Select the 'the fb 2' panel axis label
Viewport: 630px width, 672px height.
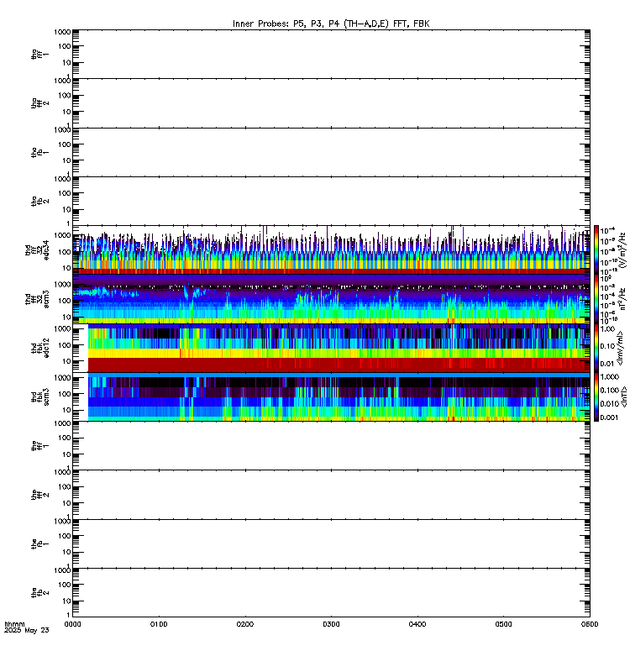(39, 593)
